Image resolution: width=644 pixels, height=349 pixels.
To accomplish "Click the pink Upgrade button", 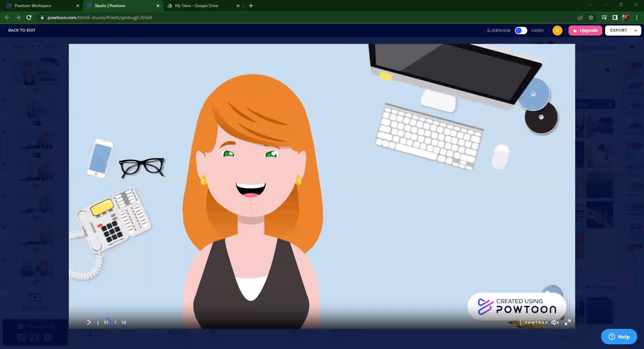I will (x=585, y=31).
